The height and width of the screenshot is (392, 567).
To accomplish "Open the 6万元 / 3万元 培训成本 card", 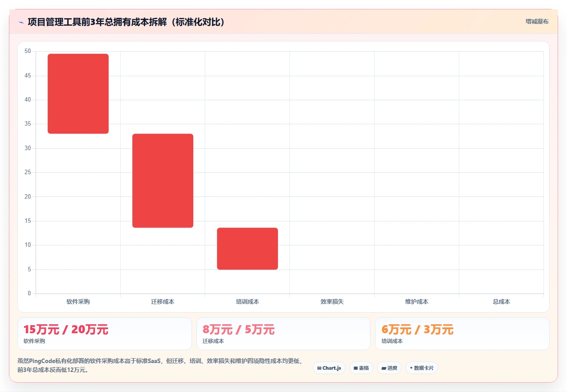I will pyautogui.click(x=462, y=334).
